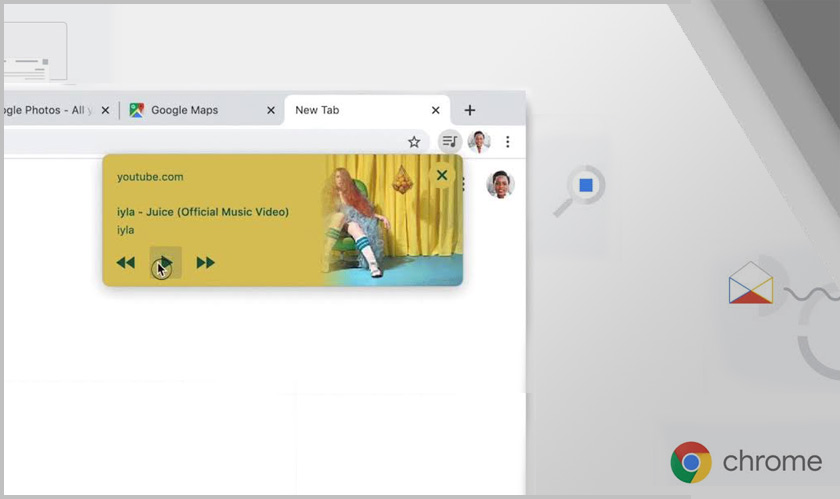This screenshot has width=840, height=499.
Task: Close the media control popup
Action: coord(442,175)
